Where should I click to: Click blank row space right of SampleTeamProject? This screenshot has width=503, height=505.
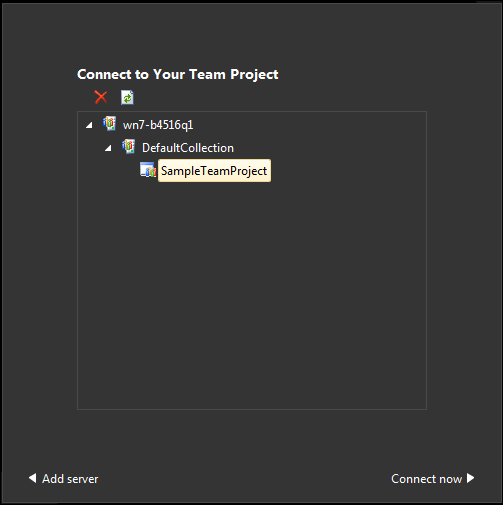(347, 171)
